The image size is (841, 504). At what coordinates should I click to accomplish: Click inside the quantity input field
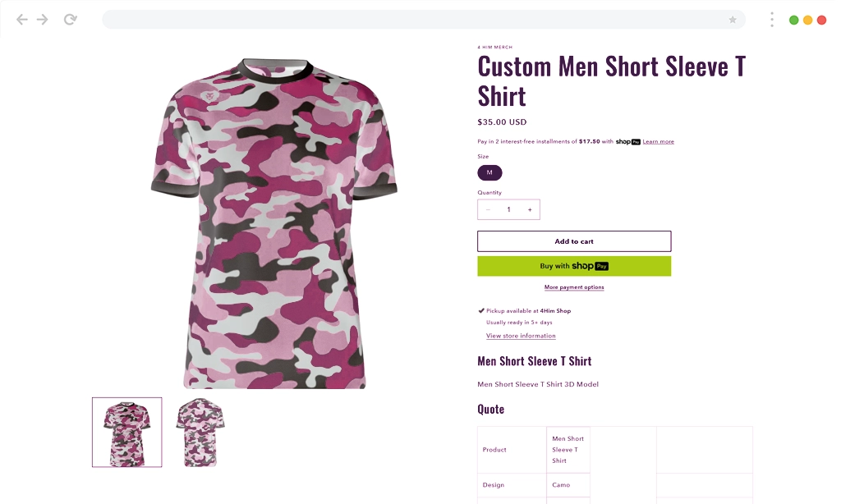point(508,209)
